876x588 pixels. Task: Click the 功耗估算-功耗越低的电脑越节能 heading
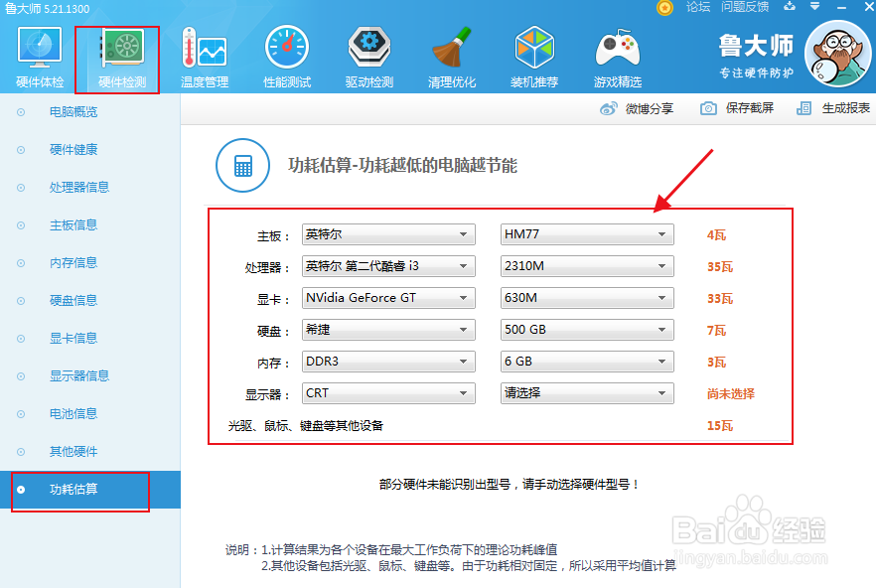[x=403, y=166]
